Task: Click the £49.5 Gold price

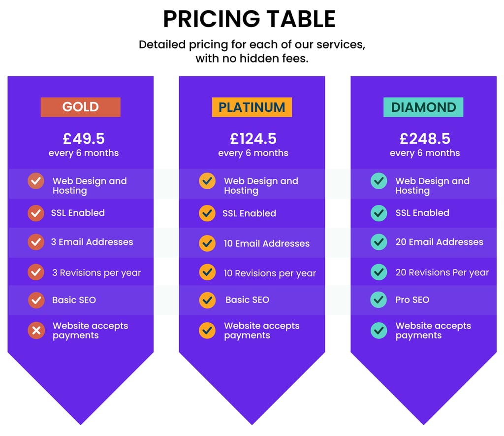Action: point(83,138)
